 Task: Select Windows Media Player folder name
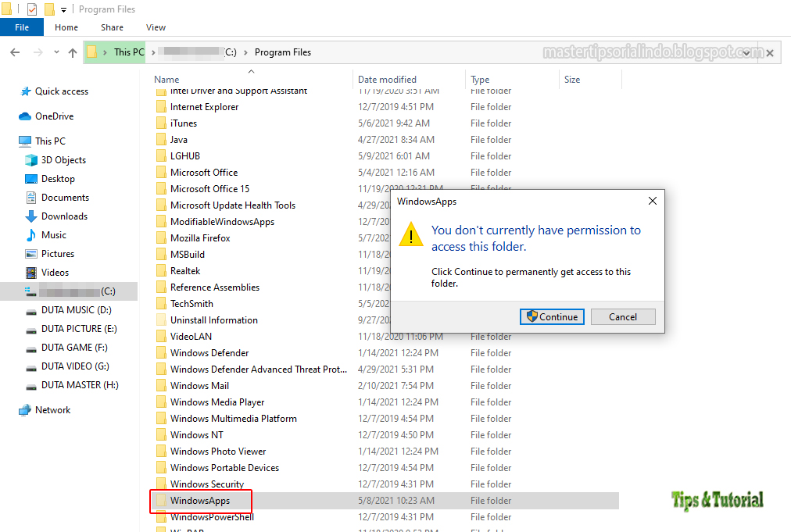217,402
